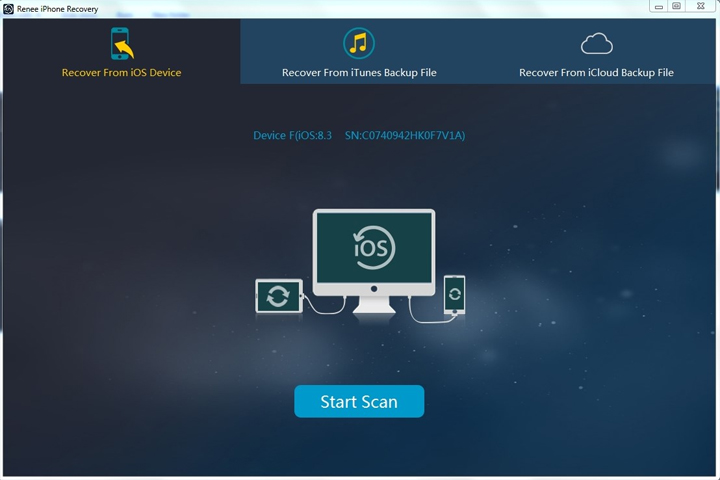720x480 pixels.
Task: Click the monitor stand below the iOS screen
Action: click(x=374, y=305)
